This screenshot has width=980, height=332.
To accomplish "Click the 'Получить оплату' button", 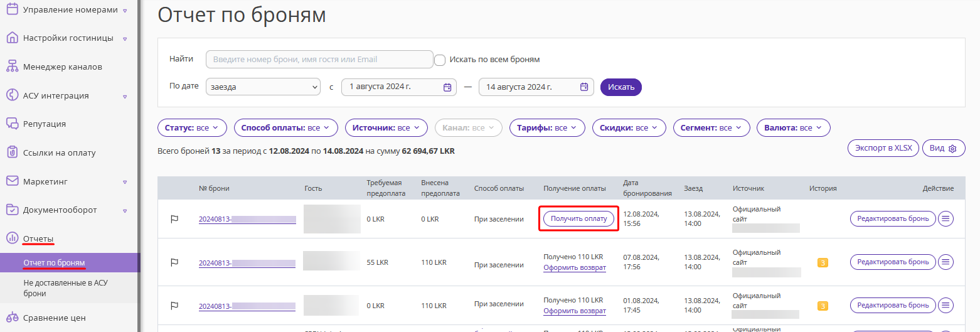I will click(x=578, y=218).
